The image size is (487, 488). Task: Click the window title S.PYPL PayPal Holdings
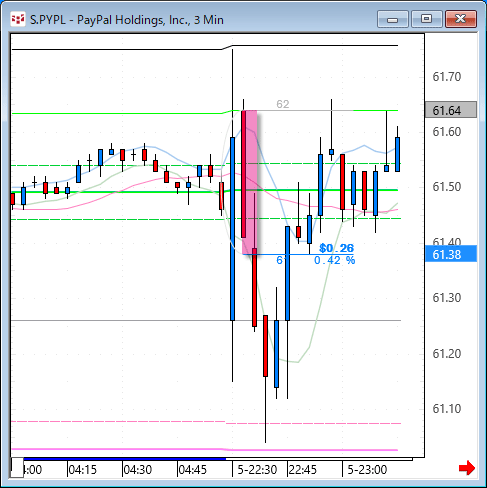point(127,20)
